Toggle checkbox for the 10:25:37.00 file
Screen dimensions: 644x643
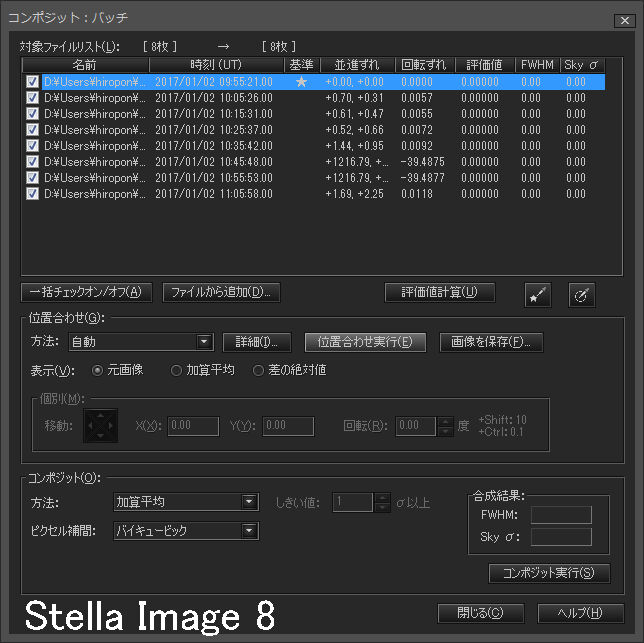32,130
